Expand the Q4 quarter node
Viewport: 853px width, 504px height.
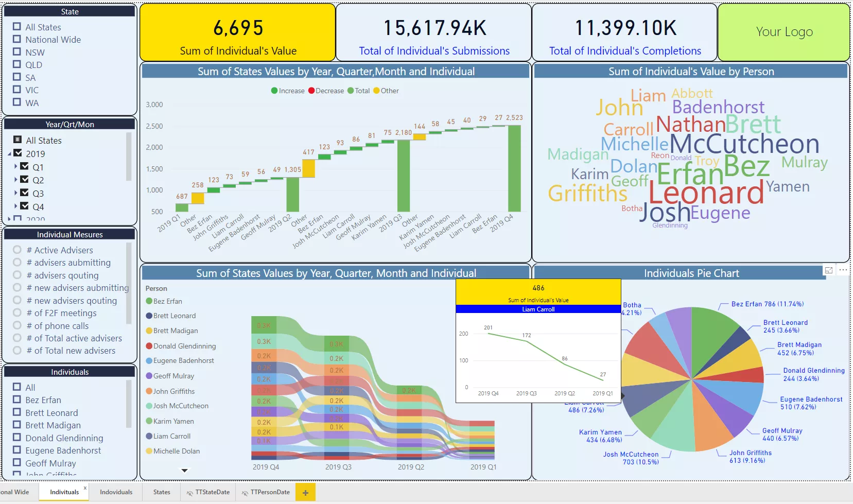(16, 206)
